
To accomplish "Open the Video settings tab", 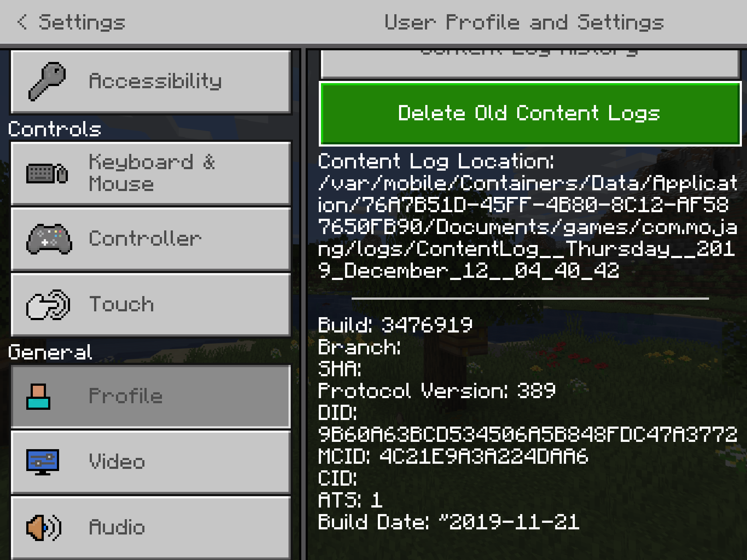I will tap(151, 462).
